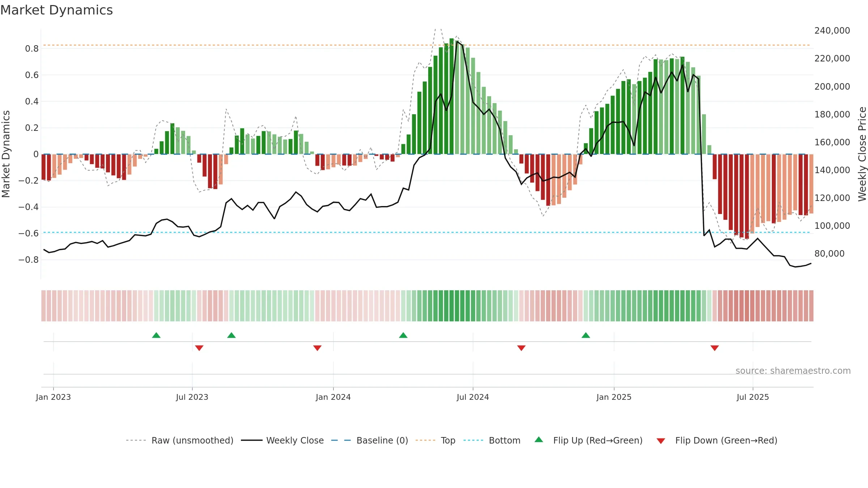The height and width of the screenshot is (488, 868).
Task: Click the 160,000 price axis value
Action: [x=832, y=142]
